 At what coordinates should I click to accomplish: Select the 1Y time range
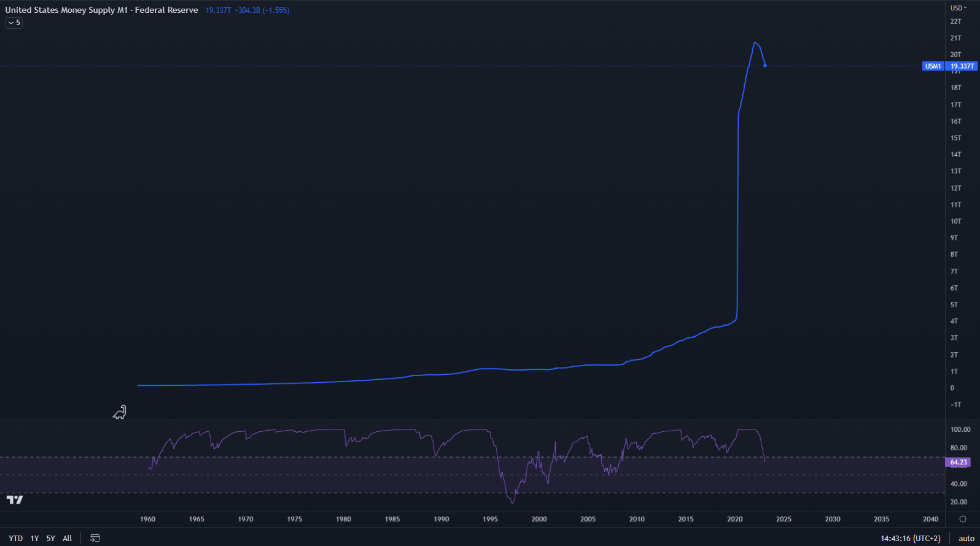(x=35, y=538)
